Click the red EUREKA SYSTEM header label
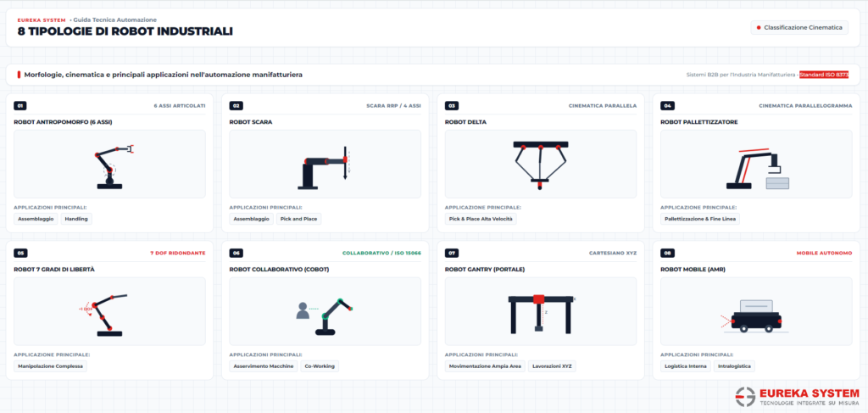The height and width of the screenshot is (413, 868). (42, 20)
